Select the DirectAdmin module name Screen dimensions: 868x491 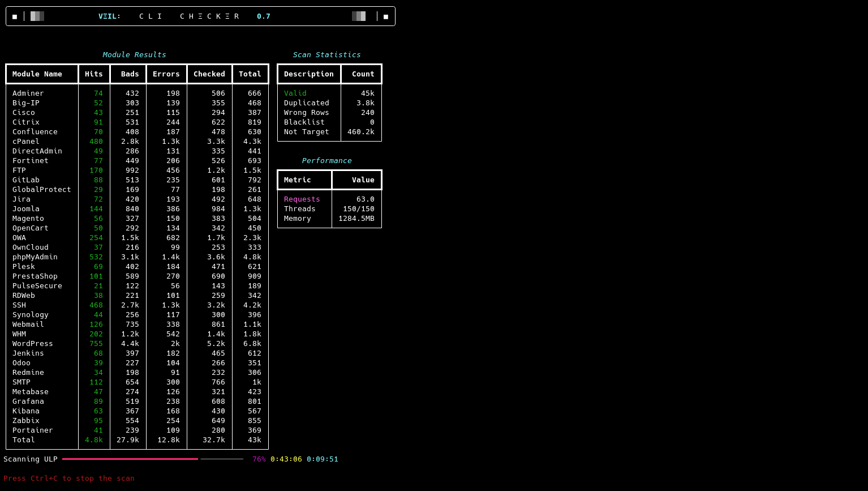pos(37,151)
